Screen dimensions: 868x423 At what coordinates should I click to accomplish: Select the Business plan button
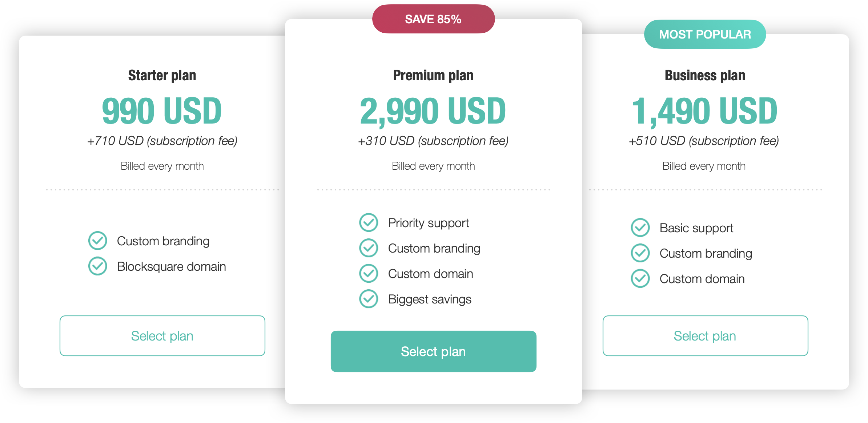click(705, 336)
